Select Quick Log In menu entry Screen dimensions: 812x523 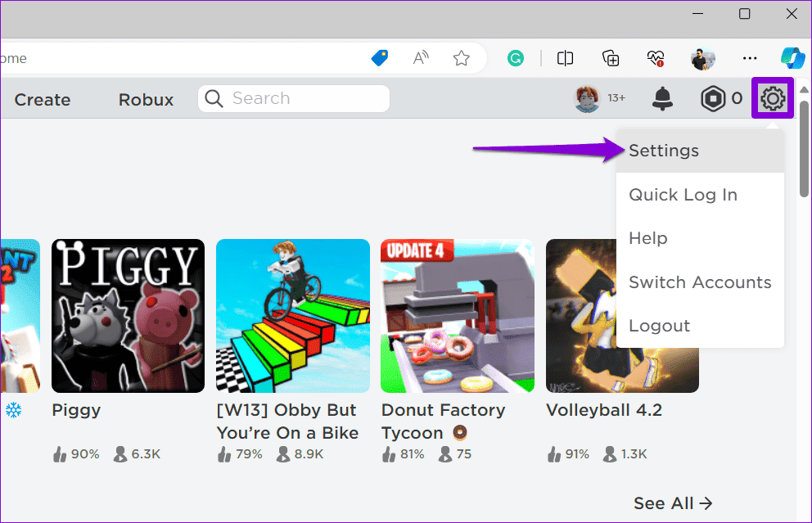click(x=700, y=195)
